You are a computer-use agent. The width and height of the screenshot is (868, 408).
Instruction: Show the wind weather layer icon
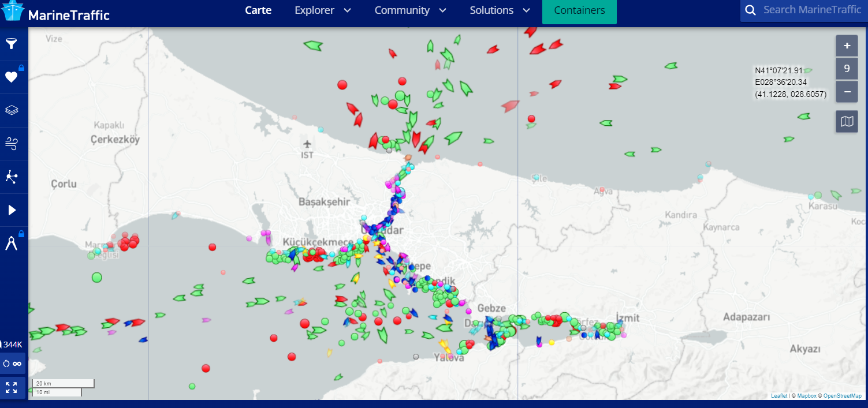point(12,143)
